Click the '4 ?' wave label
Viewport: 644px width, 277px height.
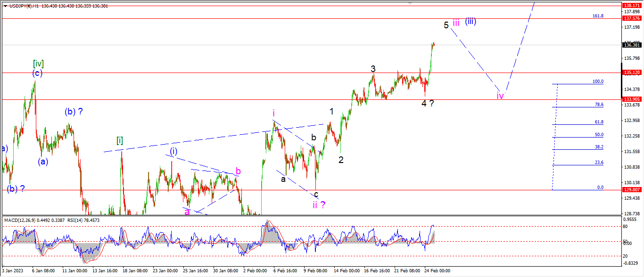(x=428, y=103)
